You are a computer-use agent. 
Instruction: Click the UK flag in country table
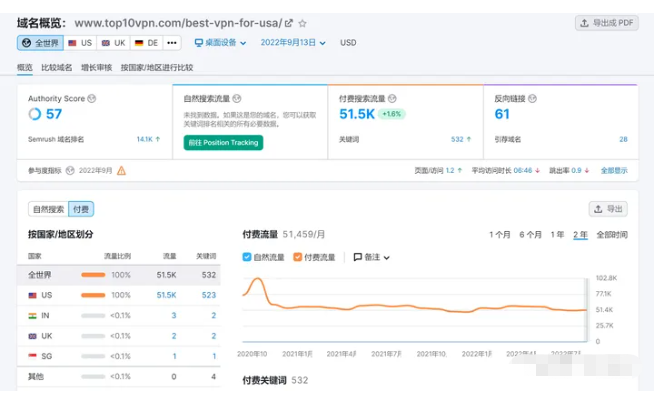click(x=32, y=337)
